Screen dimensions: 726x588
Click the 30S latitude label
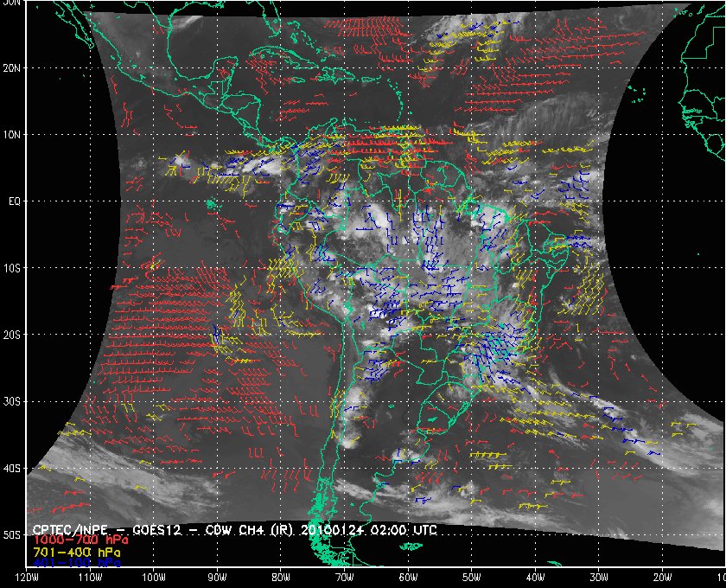click(x=11, y=401)
